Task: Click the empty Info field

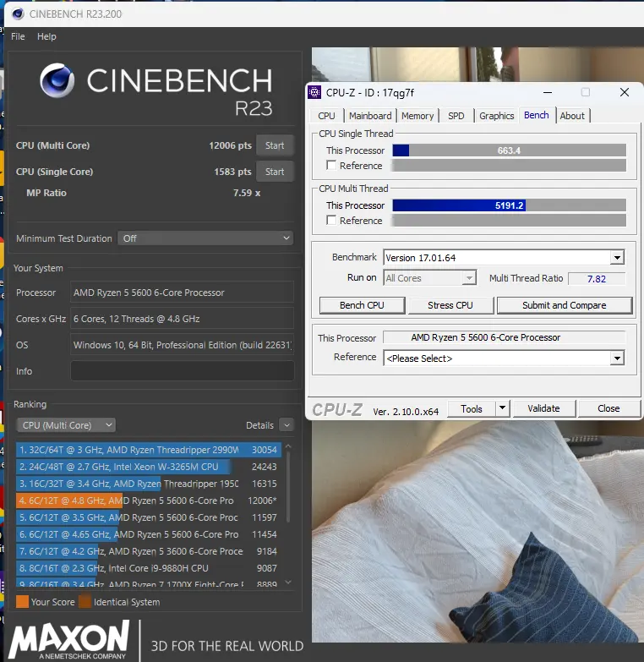Action: (182, 371)
